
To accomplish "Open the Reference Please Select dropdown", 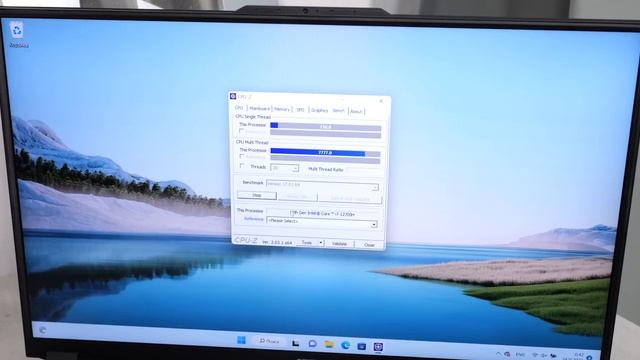I will tap(322, 222).
